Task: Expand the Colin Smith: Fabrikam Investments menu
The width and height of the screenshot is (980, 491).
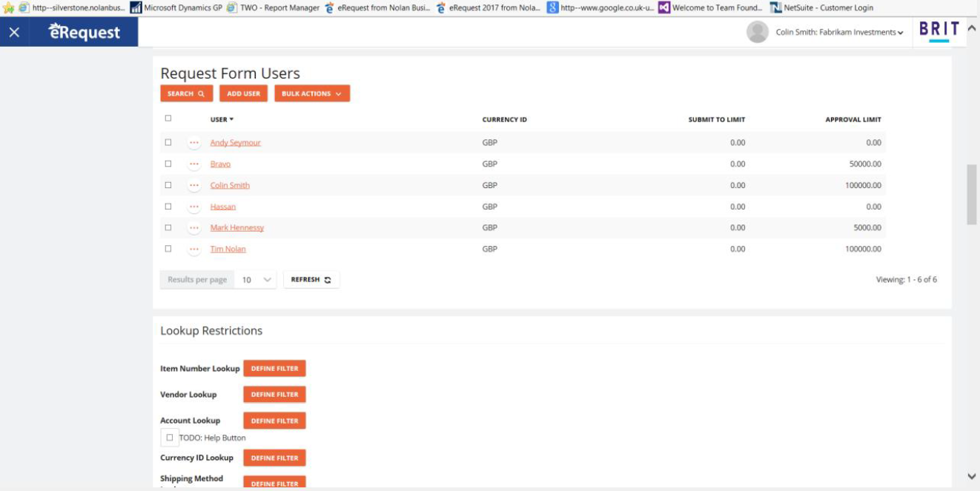Action: 839,33
